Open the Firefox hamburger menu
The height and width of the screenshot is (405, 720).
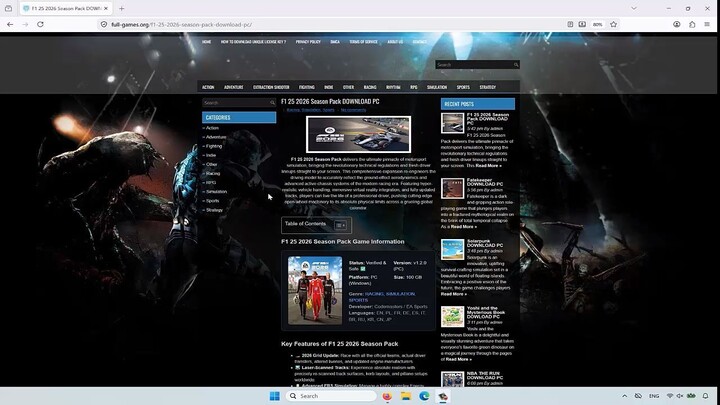click(707, 24)
